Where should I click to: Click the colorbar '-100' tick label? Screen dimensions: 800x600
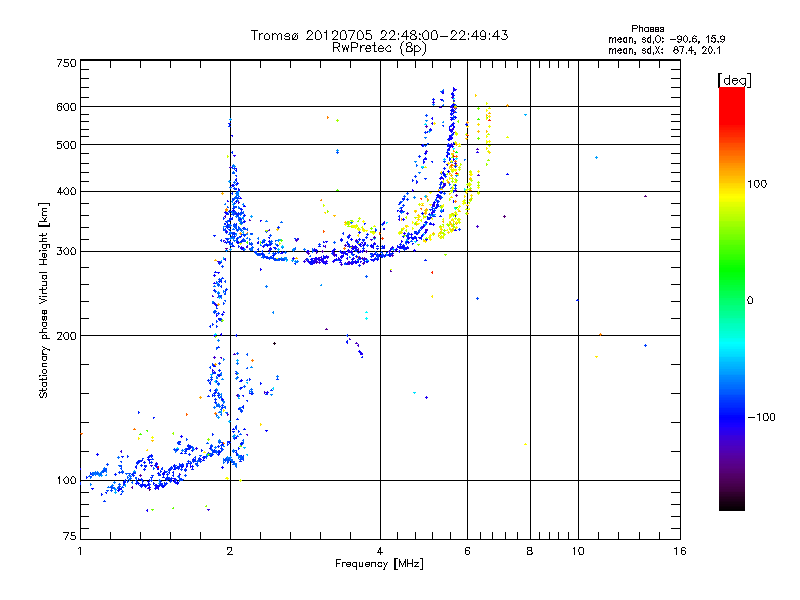pos(762,417)
